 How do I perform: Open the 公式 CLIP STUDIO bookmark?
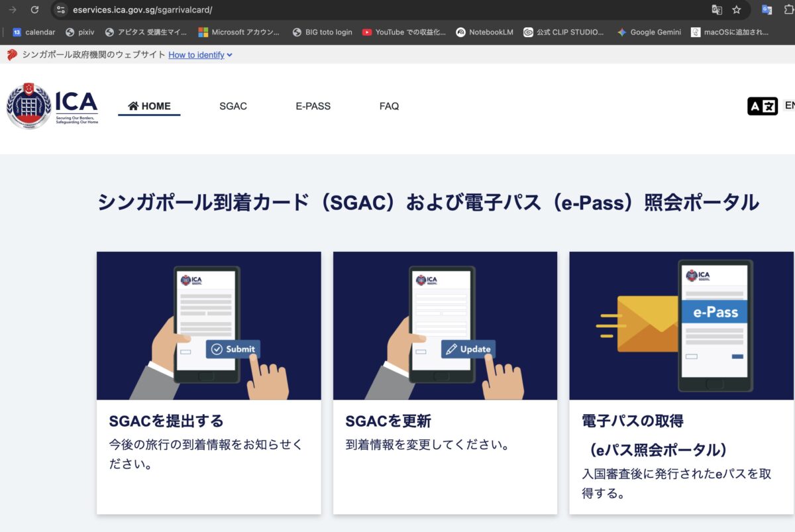pos(564,32)
